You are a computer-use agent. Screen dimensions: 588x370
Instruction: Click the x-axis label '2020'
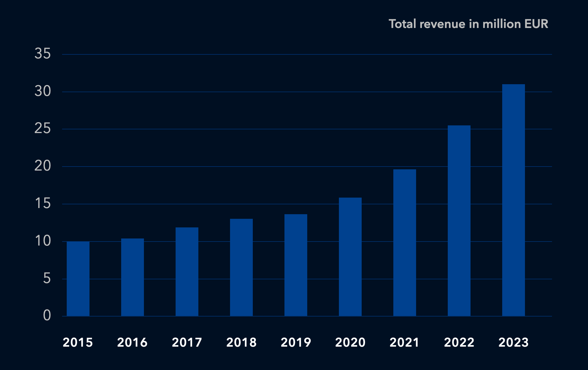pos(350,342)
